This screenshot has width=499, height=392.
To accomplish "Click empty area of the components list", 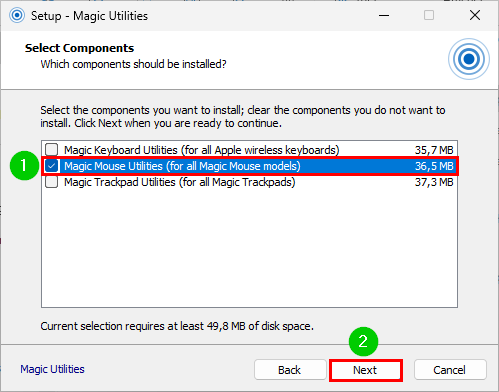I will (x=249, y=248).
